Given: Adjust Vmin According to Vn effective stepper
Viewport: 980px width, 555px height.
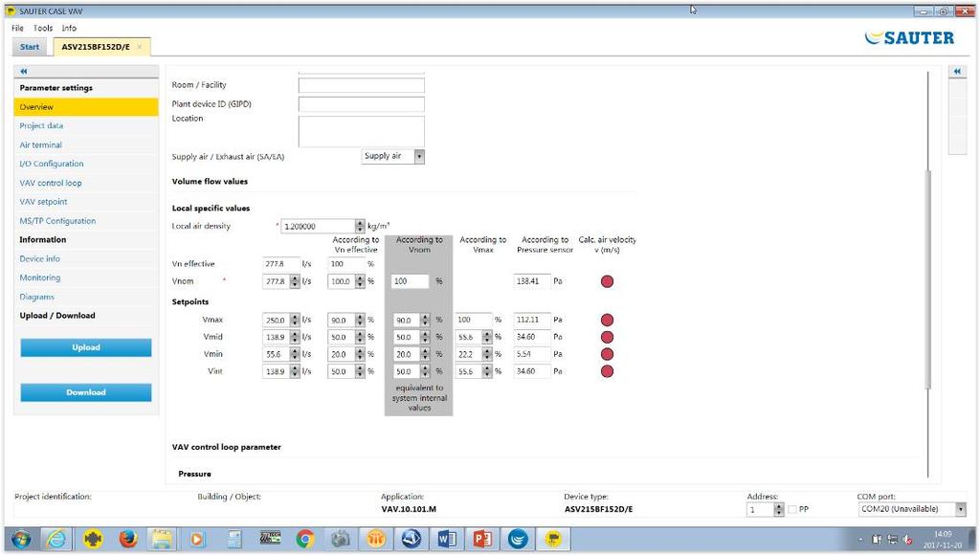Looking at the screenshot, I should click(360, 354).
